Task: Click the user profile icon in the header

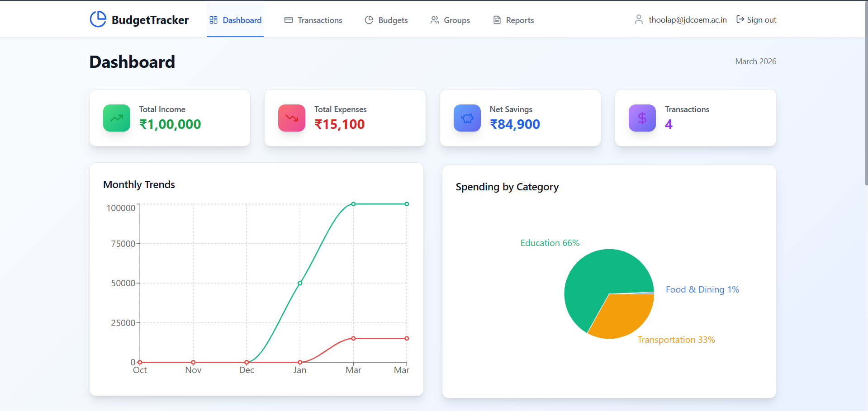Action: click(x=639, y=19)
